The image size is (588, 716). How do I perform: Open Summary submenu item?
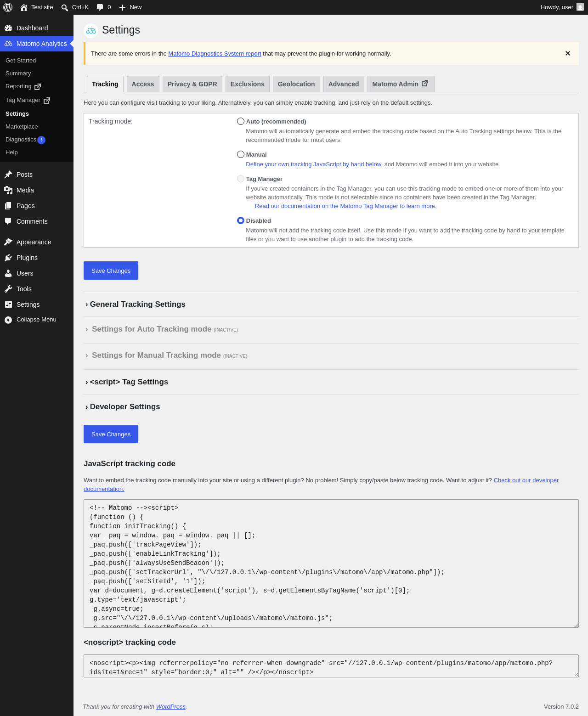pos(18,73)
